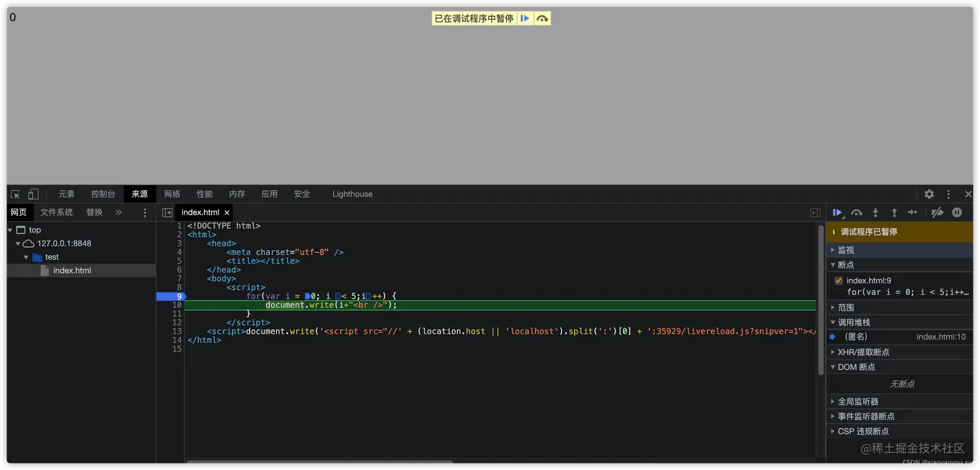
Task: Click line number 10 in gutter
Action: tap(176, 305)
